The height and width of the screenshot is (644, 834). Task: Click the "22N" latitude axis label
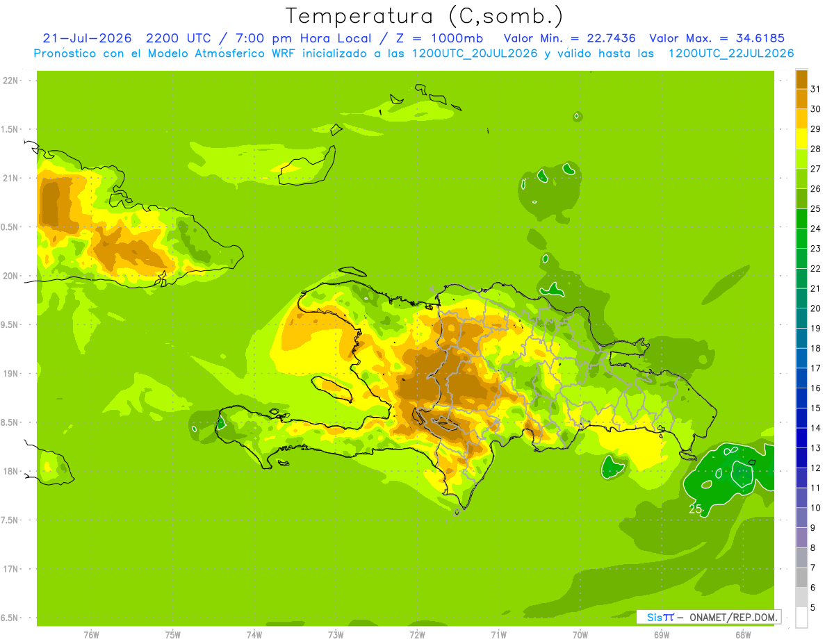(x=10, y=81)
